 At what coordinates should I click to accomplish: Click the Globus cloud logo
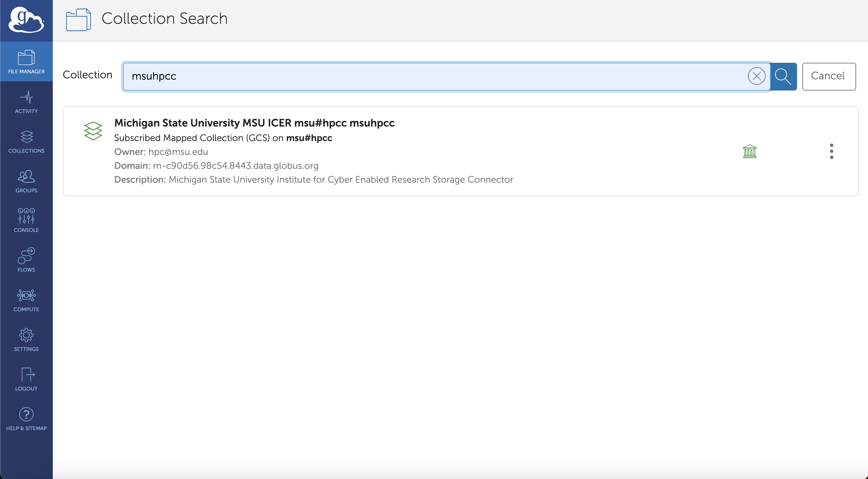tap(26, 20)
